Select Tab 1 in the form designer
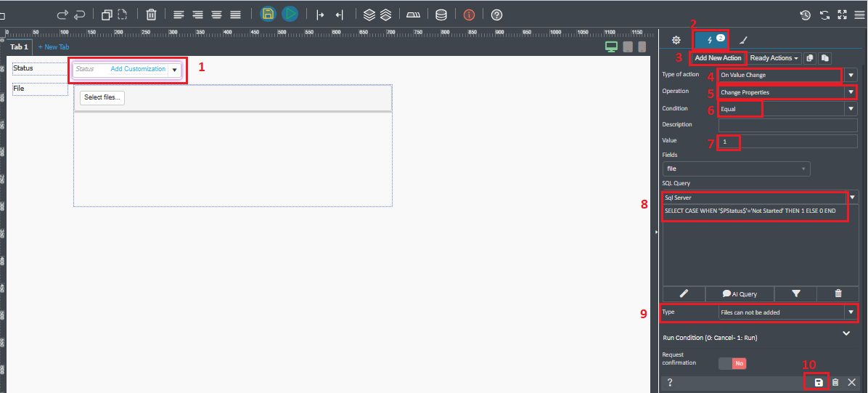The image size is (868, 393). point(19,47)
